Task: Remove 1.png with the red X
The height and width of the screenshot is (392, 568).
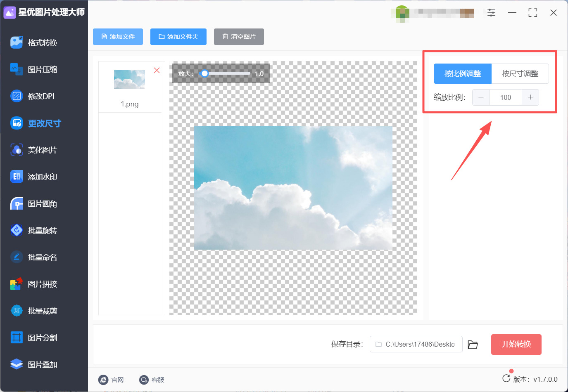Action: click(157, 70)
